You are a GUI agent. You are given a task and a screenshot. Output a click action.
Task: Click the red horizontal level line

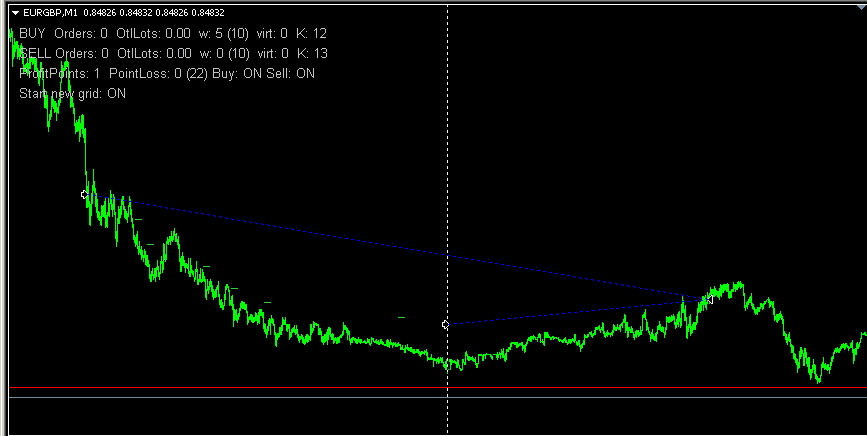tap(437, 387)
